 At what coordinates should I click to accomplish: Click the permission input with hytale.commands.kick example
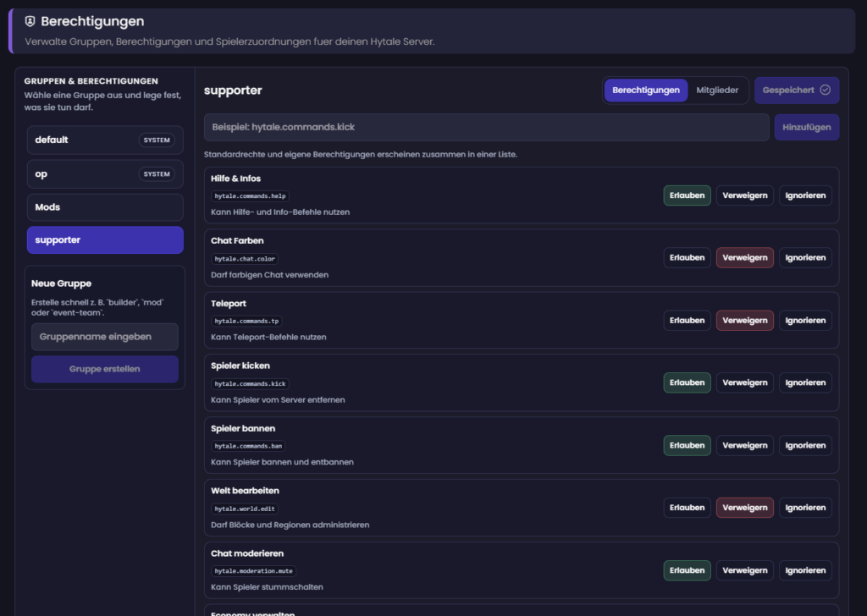pyautogui.click(x=486, y=127)
